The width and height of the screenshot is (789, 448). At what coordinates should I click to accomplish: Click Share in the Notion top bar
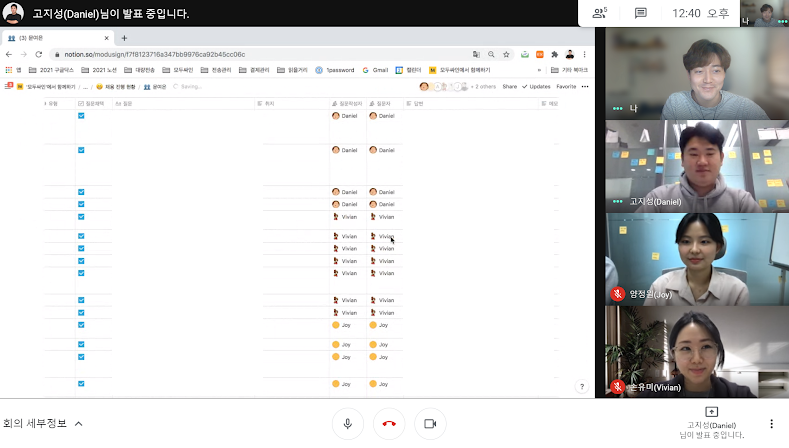pyautogui.click(x=509, y=87)
